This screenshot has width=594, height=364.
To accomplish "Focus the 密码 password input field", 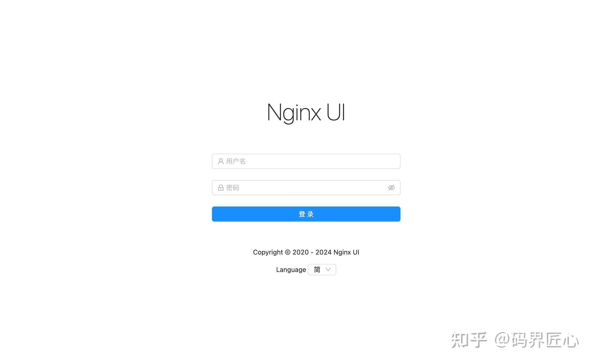I will coord(306,188).
